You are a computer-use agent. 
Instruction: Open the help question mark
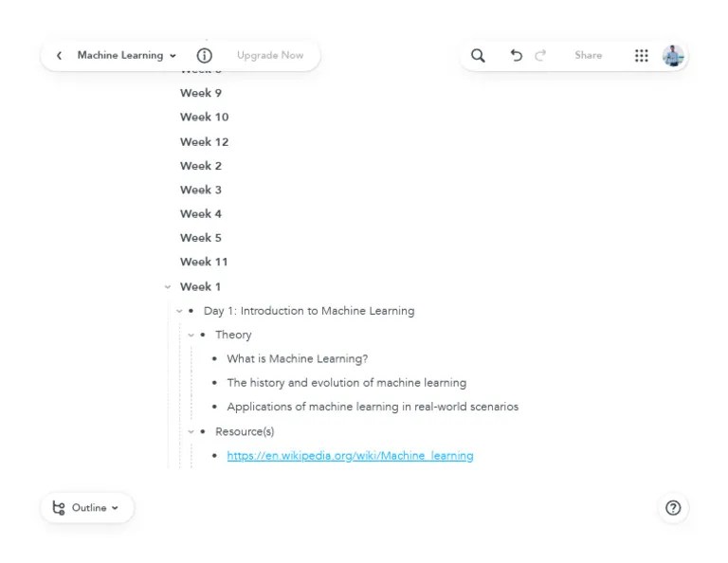click(x=673, y=508)
